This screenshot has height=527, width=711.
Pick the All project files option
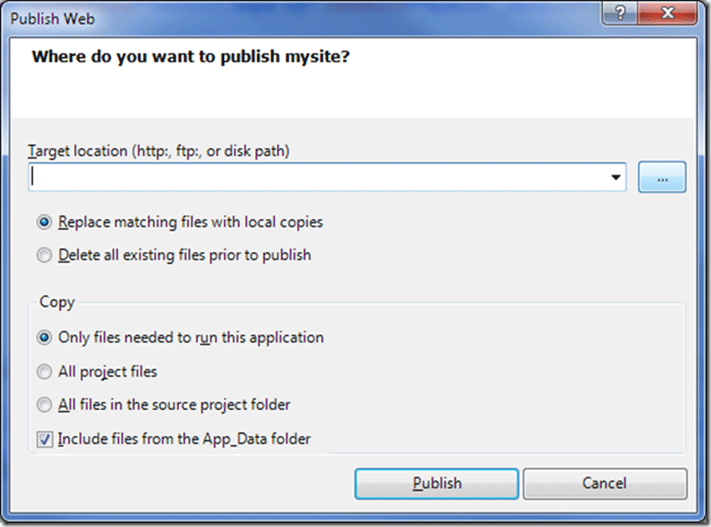(x=44, y=372)
